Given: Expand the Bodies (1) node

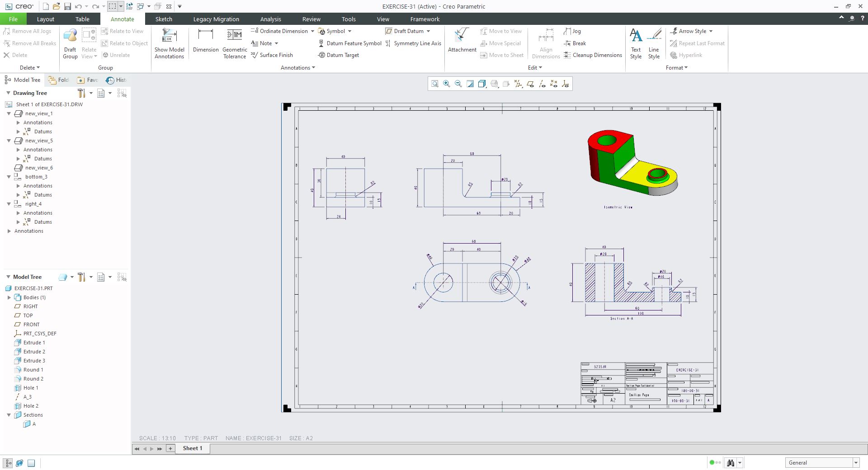Looking at the screenshot, I should coord(9,297).
